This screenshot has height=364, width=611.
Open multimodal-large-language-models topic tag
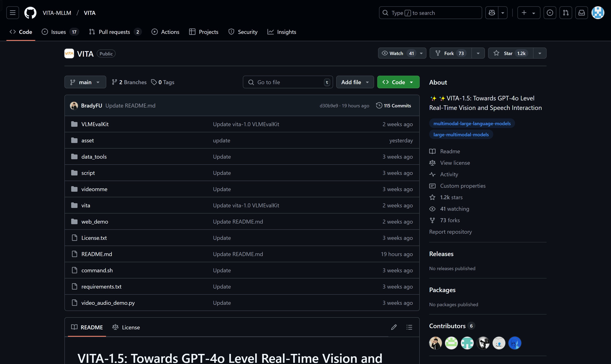tap(472, 123)
